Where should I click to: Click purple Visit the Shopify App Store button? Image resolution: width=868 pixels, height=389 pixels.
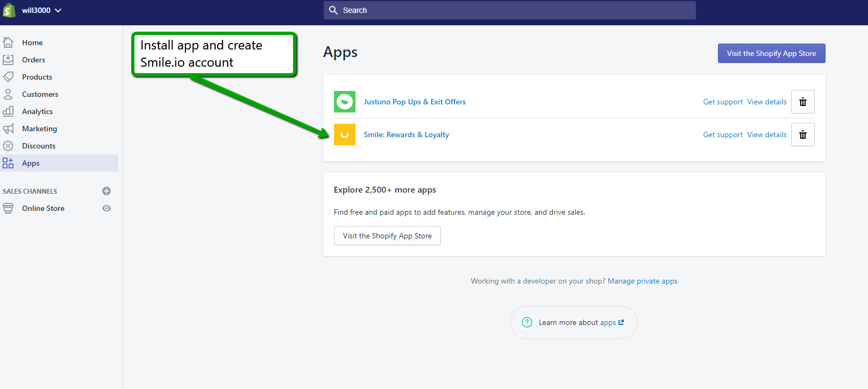pyautogui.click(x=771, y=53)
